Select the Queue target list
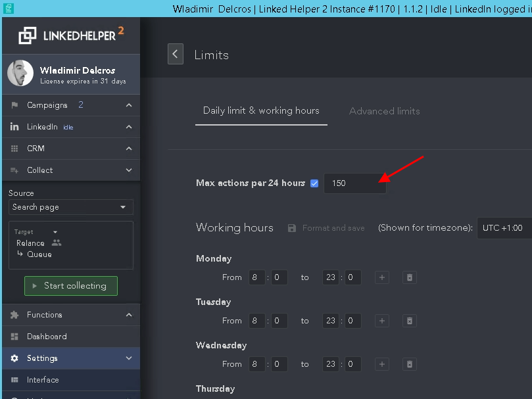Image resolution: width=532 pixels, height=399 pixels. [x=39, y=254]
